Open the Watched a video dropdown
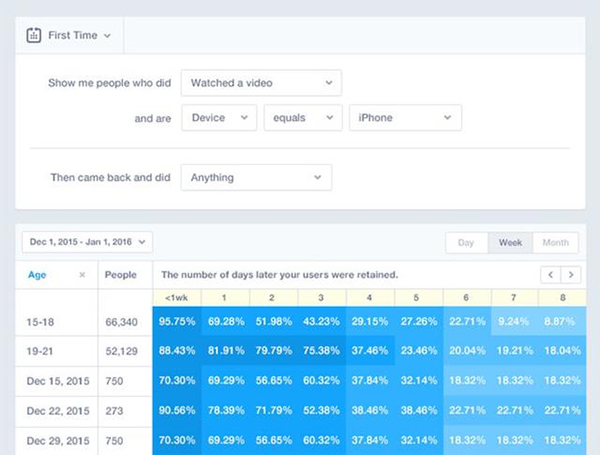 (260, 82)
